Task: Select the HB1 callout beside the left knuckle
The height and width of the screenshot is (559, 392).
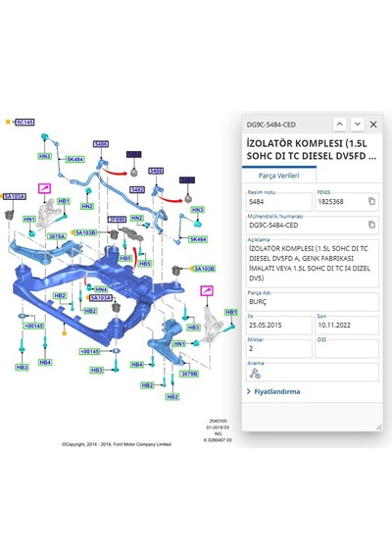Action: [x=64, y=201]
